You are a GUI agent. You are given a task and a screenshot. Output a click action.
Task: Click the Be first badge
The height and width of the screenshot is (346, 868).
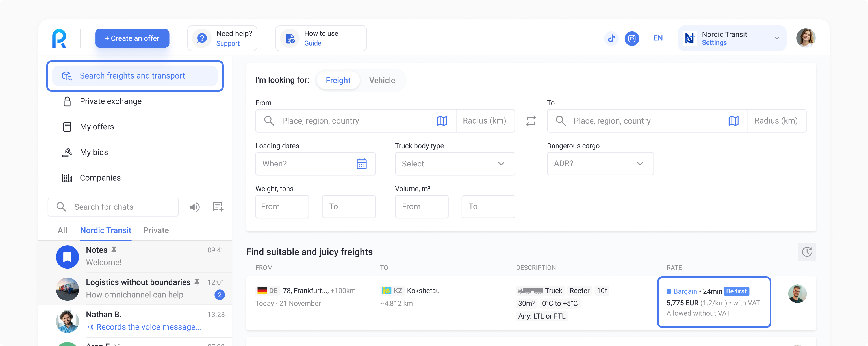coord(736,291)
